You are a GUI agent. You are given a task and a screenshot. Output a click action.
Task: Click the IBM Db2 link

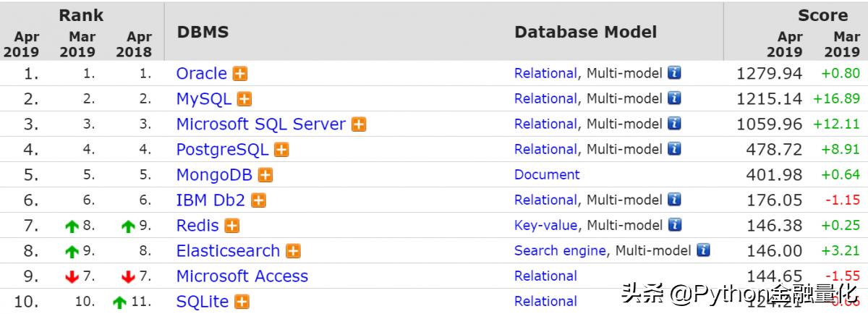pyautogui.click(x=210, y=200)
